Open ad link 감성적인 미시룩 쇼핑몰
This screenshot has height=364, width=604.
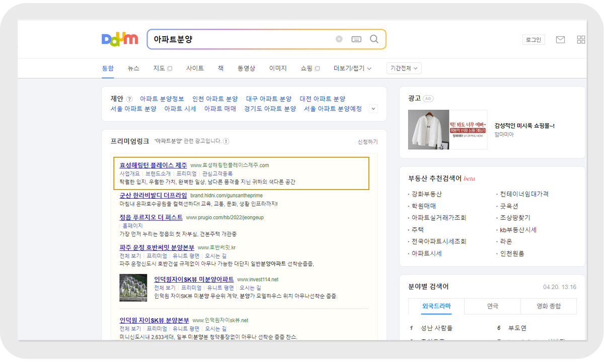(x=524, y=126)
